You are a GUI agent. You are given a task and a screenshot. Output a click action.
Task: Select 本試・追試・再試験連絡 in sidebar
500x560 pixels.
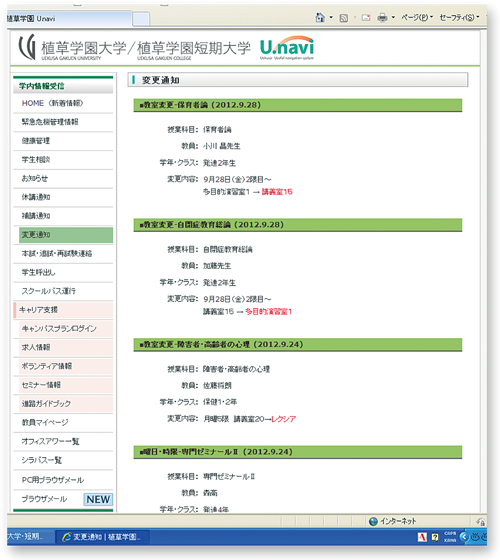[63, 254]
